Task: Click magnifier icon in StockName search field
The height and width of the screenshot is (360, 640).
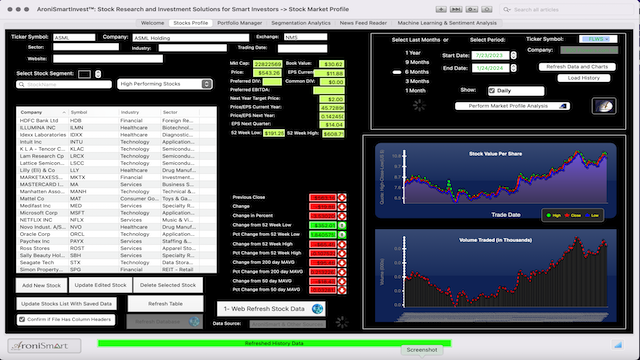Action: (x=21, y=84)
